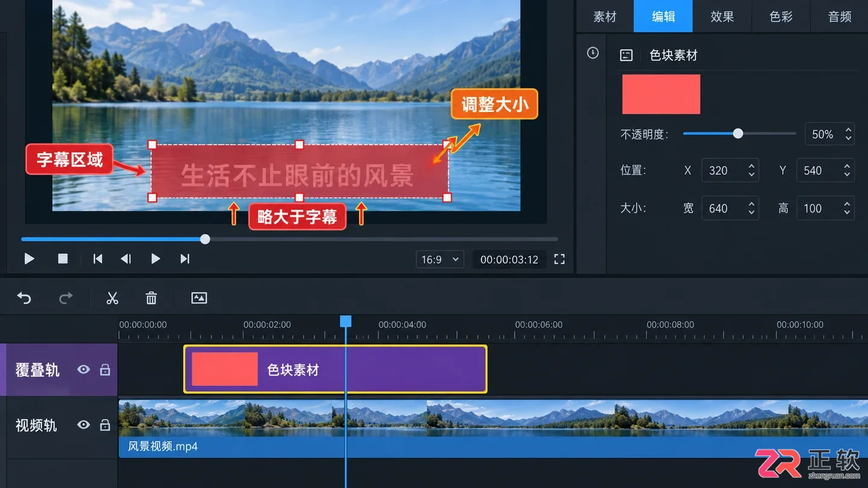Select the subtitle 生活不止眼前的风景 in the preview
Screen dimensions: 868x488
tap(297, 176)
